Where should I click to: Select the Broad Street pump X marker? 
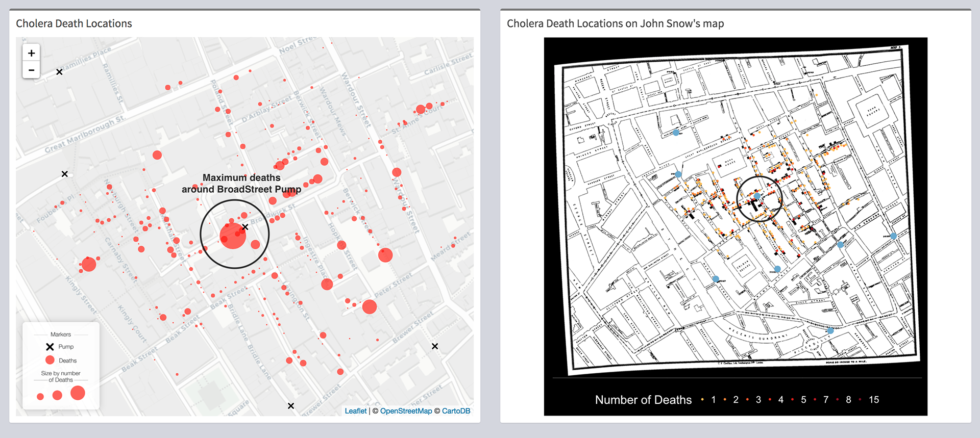(245, 227)
